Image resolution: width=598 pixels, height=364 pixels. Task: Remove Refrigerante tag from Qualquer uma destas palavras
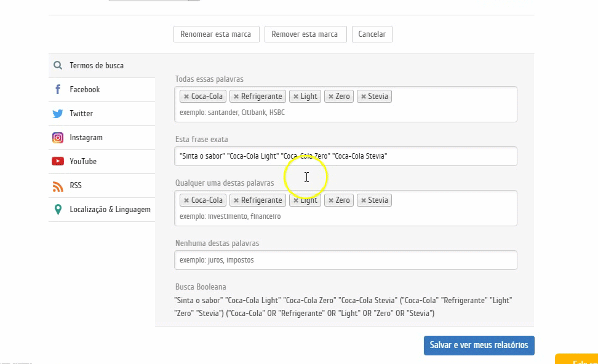(236, 200)
